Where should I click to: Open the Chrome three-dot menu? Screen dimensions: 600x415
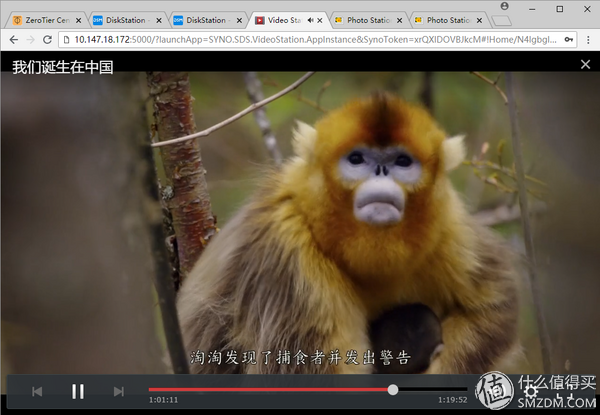tap(588, 40)
